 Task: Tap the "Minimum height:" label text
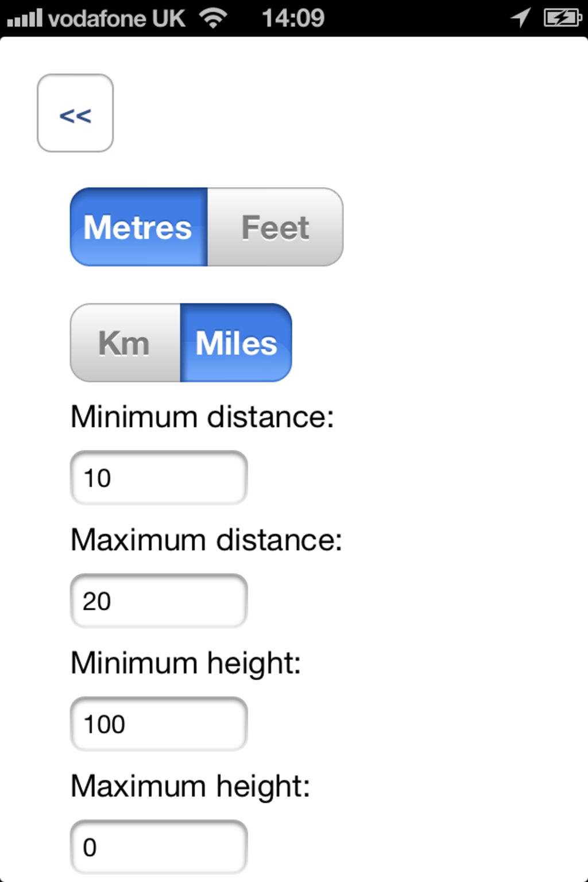(x=185, y=663)
